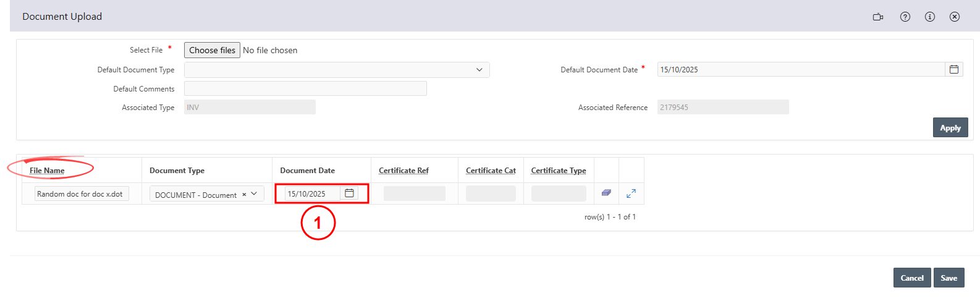The width and height of the screenshot is (980, 298).
Task: Click the file name field 'Random doc for doc x.dot'
Action: tap(81, 194)
